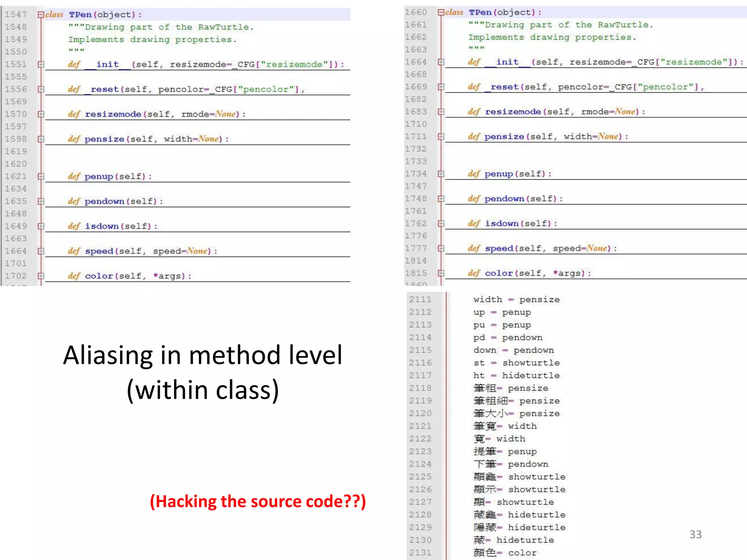Screen dimensions: 747x560
Task: Click line number 2125 in the gutter
Action: [420, 477]
